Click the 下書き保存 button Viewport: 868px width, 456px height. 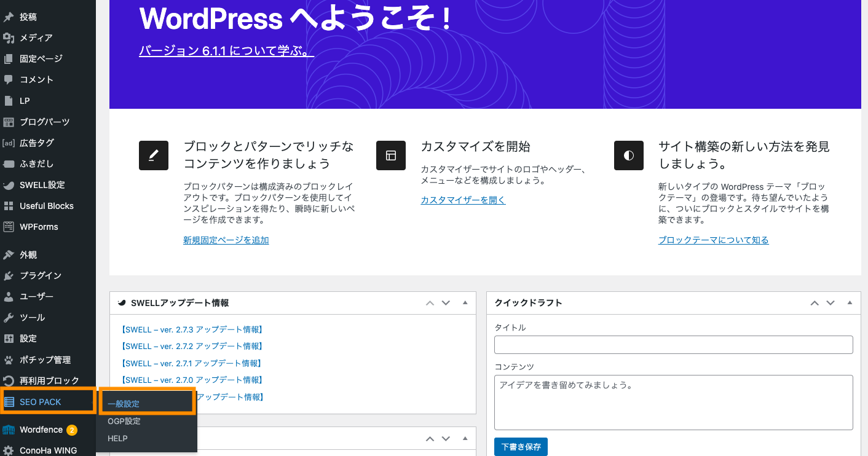click(521, 447)
